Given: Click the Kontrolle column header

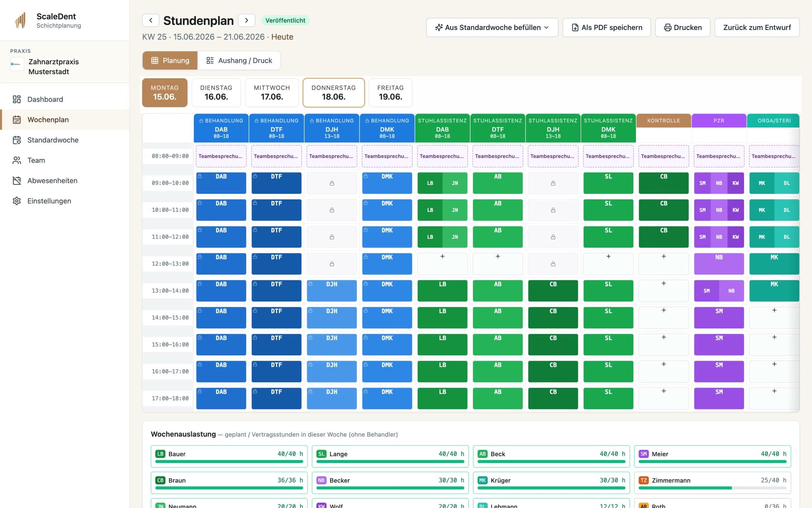Looking at the screenshot, I should coord(664,121).
